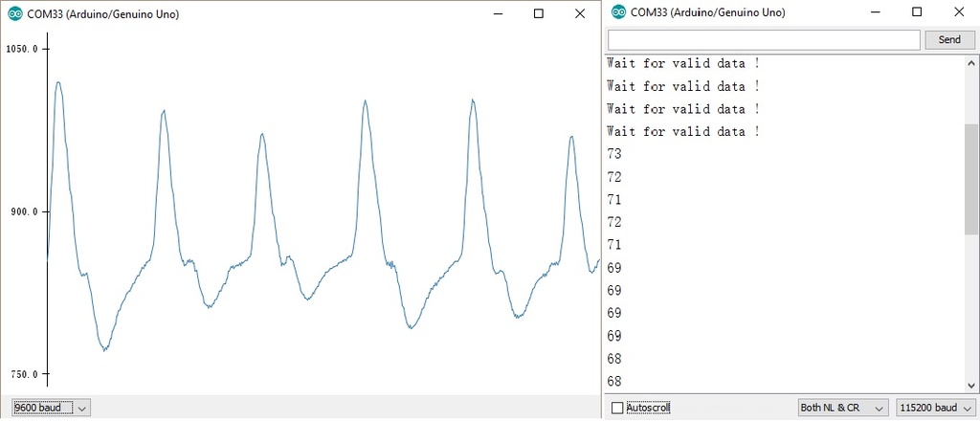
Task: Click the Send button
Action: (x=949, y=39)
